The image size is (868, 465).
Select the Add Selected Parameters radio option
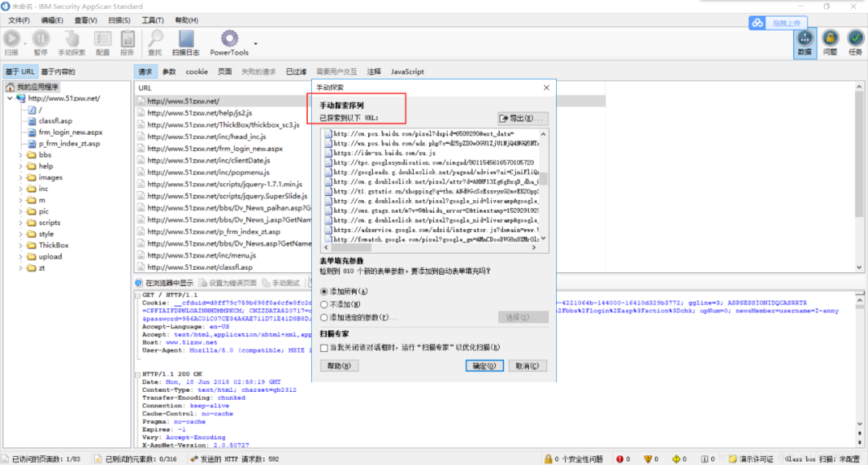324,317
